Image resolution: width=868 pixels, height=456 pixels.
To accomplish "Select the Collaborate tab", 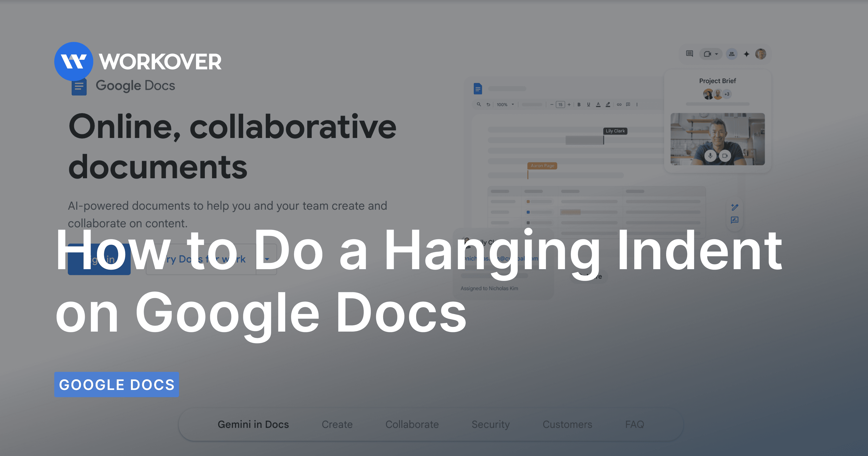I will click(x=412, y=424).
